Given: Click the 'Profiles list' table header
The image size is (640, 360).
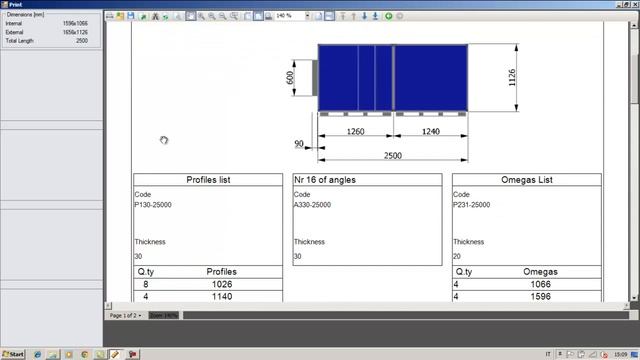Looking at the screenshot, I should (x=208, y=180).
